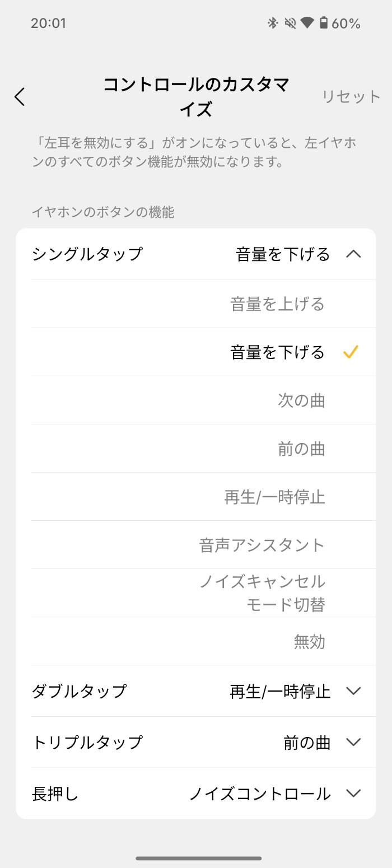The image size is (392, 868).
Task: Tap リセット to reset controls
Action: pos(351,96)
